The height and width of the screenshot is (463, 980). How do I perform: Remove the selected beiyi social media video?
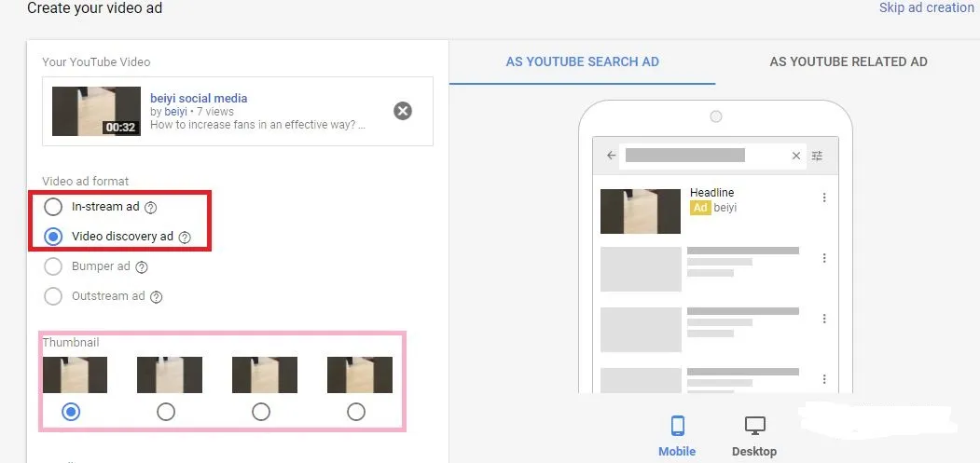(x=402, y=111)
